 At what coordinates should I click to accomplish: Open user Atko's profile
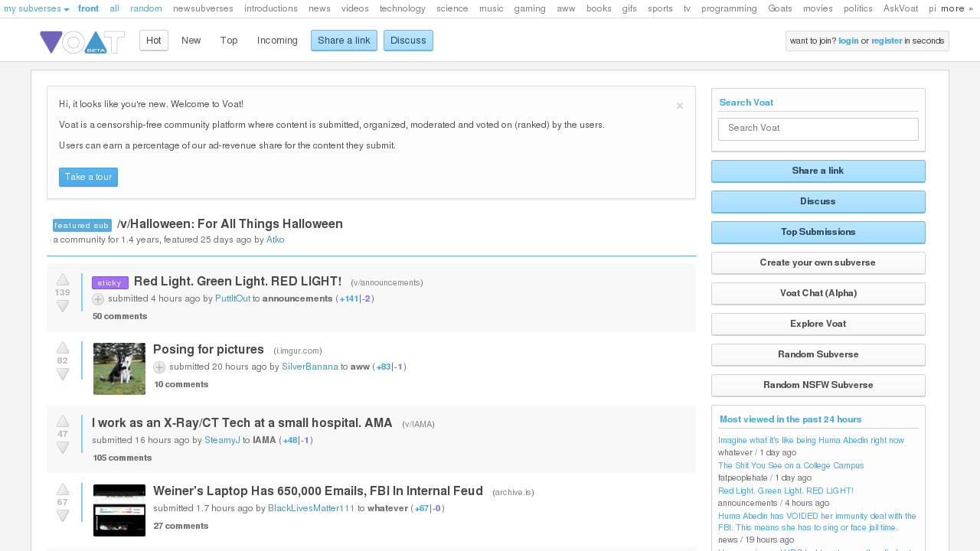point(276,240)
